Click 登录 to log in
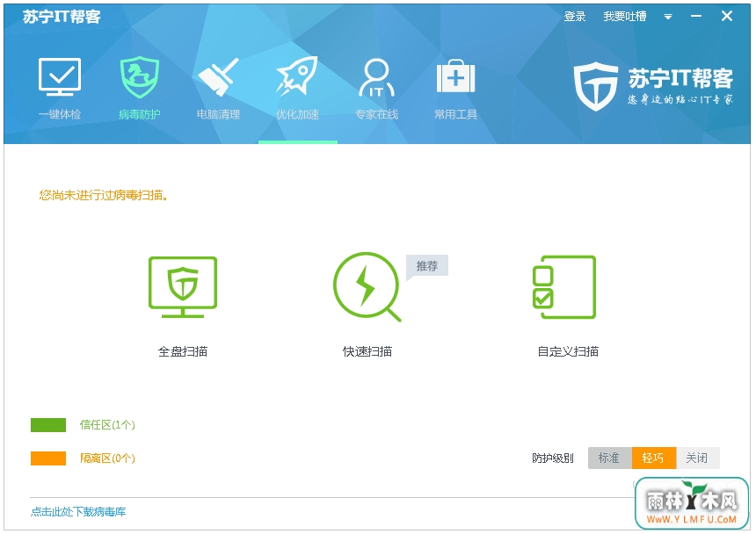The height and width of the screenshot is (534, 756). coord(575,17)
